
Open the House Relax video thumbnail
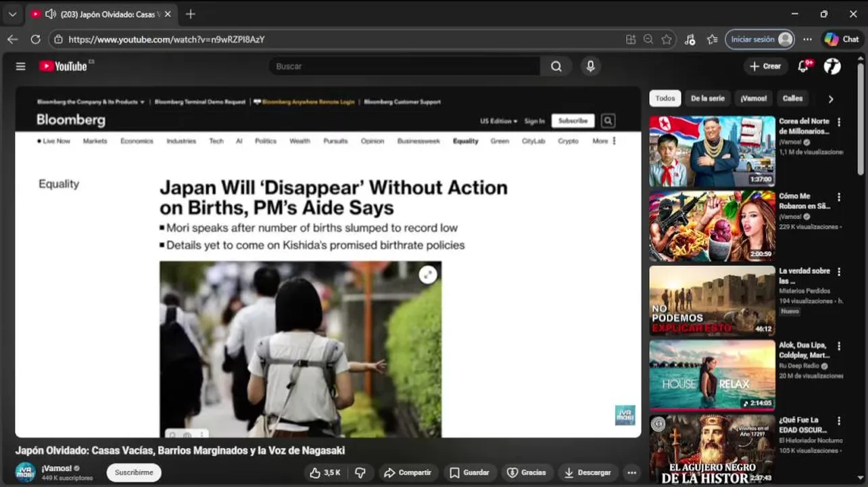point(713,375)
